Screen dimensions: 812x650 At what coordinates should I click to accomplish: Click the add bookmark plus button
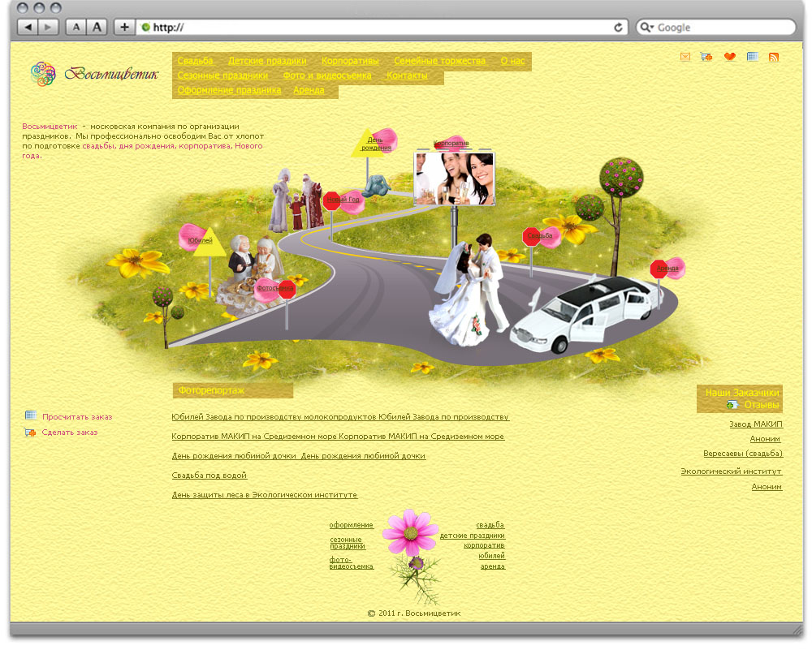click(x=124, y=27)
